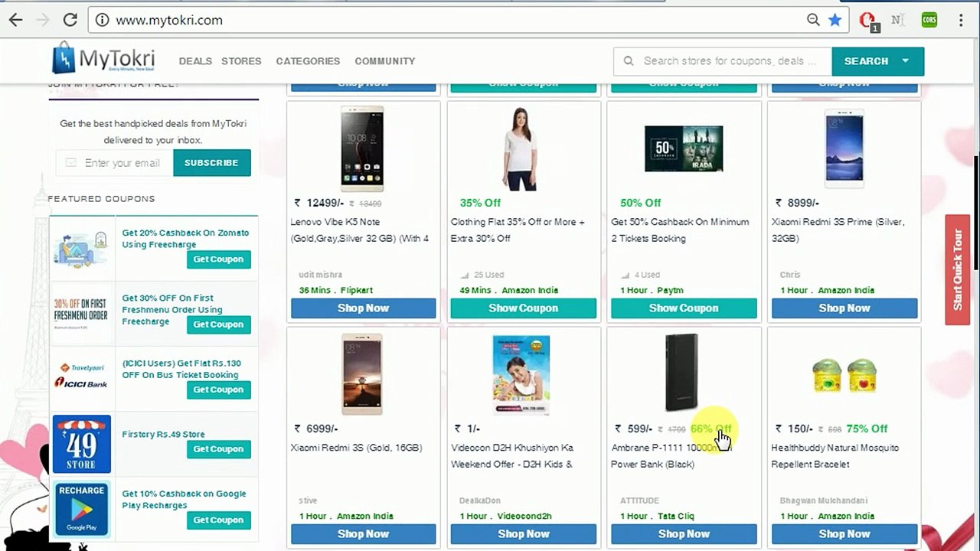Open the CATEGORIES menu
The image size is (980, 551).
click(x=308, y=61)
